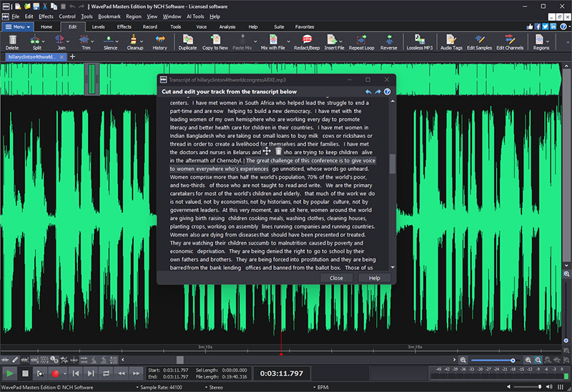This screenshot has height=392, width=572.
Task: Open the Trim dropdown arrow
Action: (x=93, y=41)
